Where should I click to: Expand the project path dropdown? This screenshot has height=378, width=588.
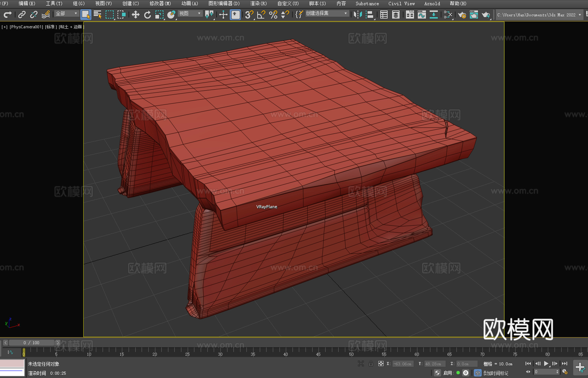click(580, 15)
